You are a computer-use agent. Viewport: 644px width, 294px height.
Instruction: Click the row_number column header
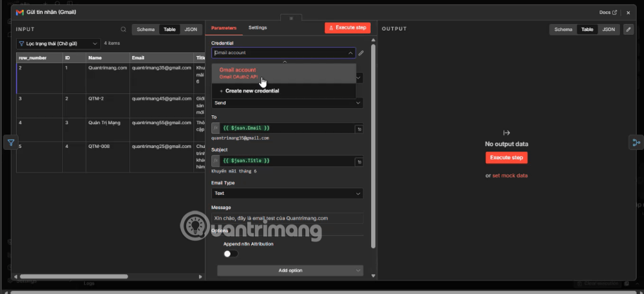click(39, 58)
